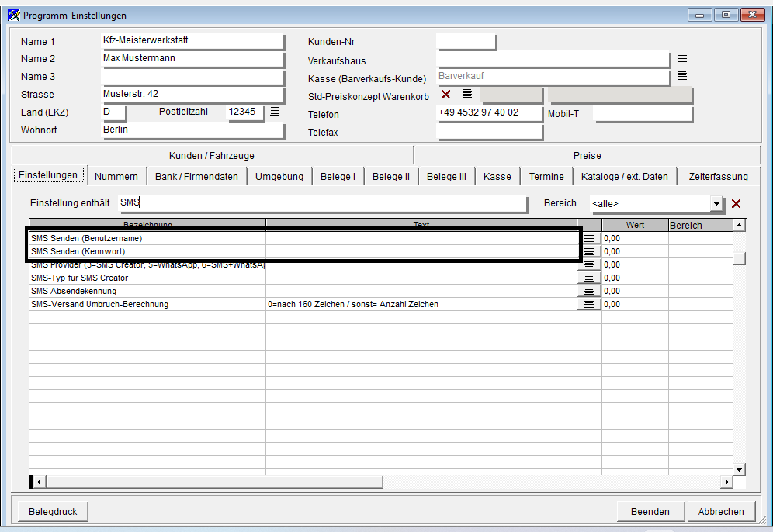Open the Kasse Barverkaufs-Kunde lookup list icon

682,76
